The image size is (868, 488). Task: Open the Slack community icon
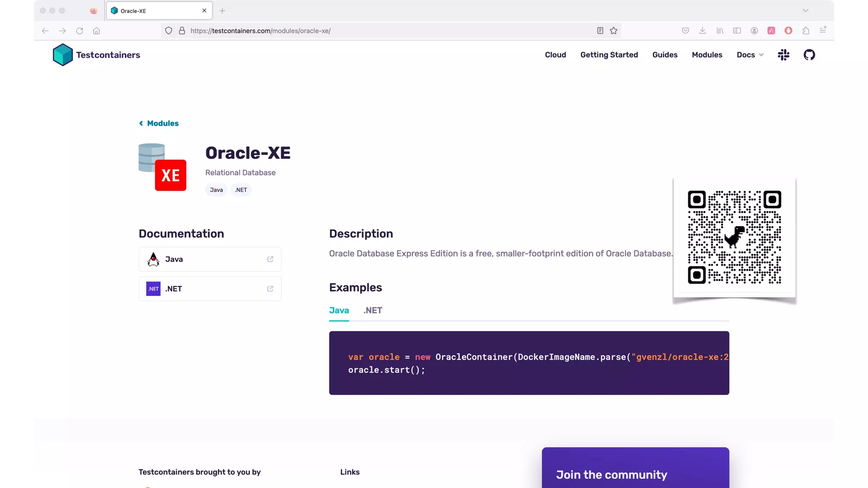click(784, 55)
